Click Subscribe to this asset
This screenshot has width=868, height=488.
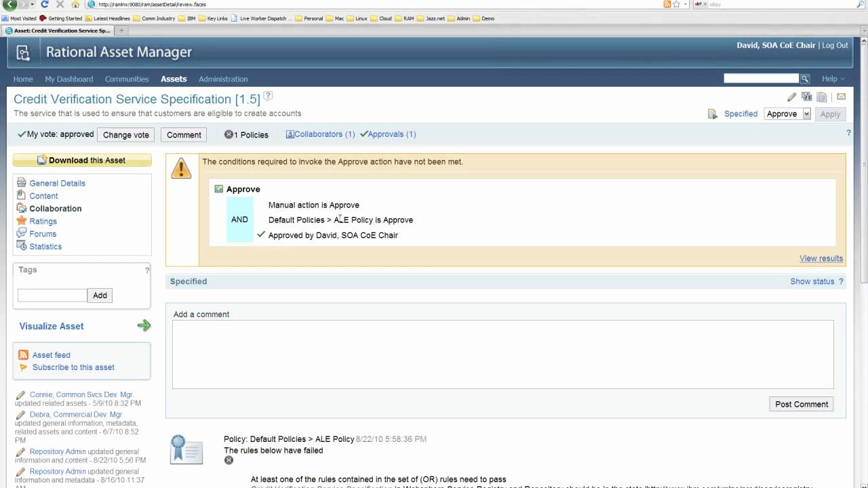pyautogui.click(x=73, y=367)
